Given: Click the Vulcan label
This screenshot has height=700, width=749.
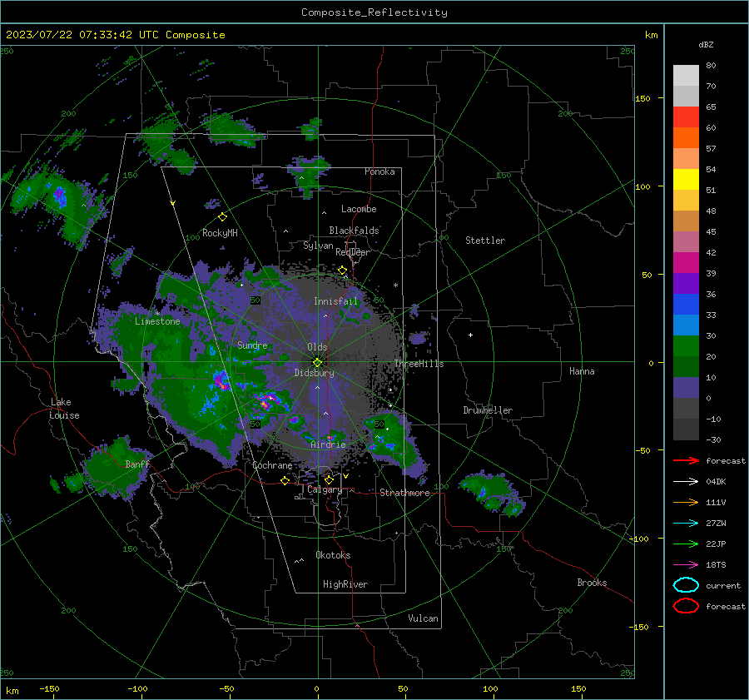Looking at the screenshot, I should pyautogui.click(x=424, y=618).
